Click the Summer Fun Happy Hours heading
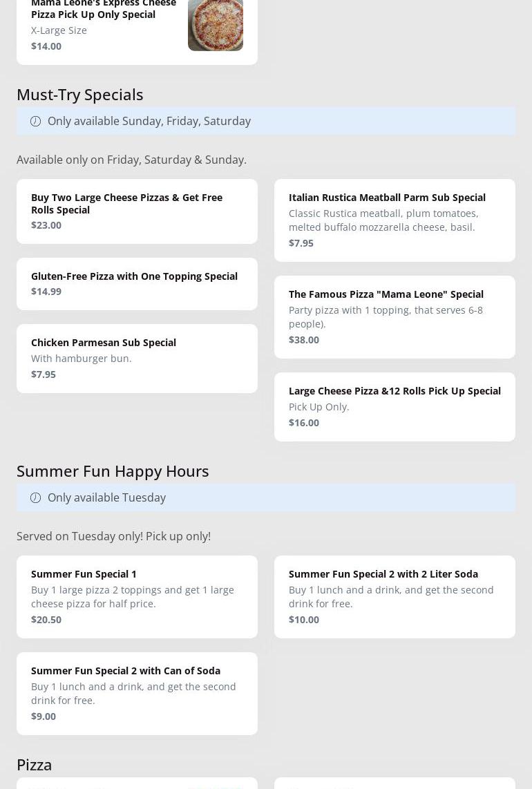The width and height of the screenshot is (532, 789). coord(113,470)
